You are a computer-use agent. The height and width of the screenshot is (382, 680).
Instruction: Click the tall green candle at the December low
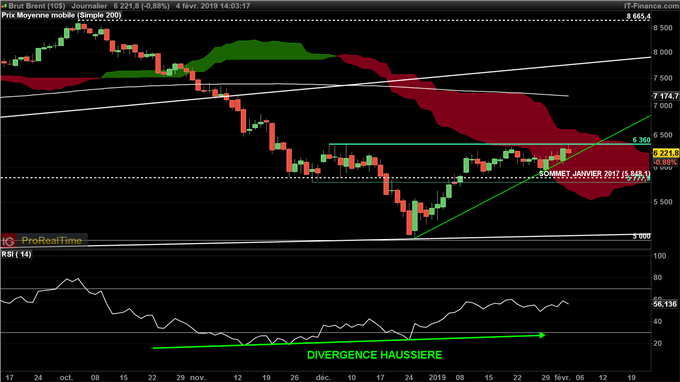click(415, 216)
